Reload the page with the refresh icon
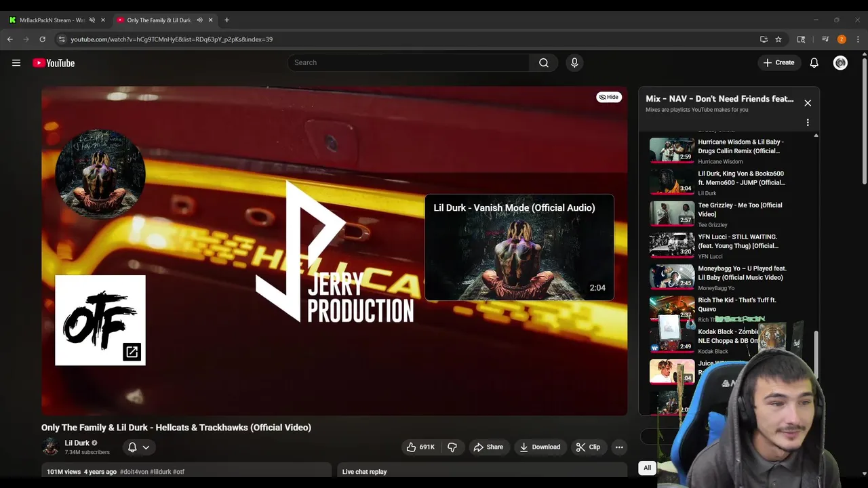Screen dimensions: 868x488 pos(43,39)
